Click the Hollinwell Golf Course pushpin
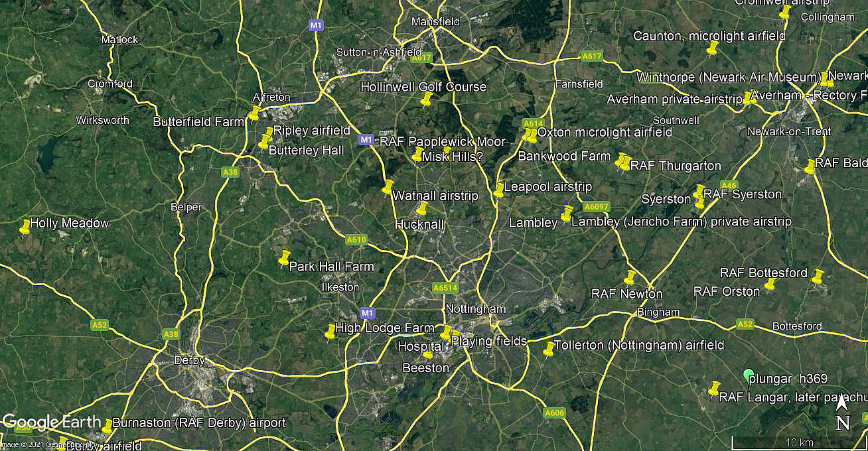868x451 pixels. click(426, 99)
